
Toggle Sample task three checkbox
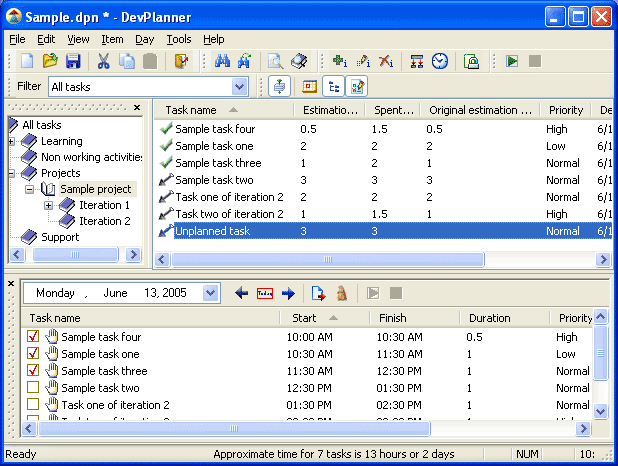coord(33,371)
